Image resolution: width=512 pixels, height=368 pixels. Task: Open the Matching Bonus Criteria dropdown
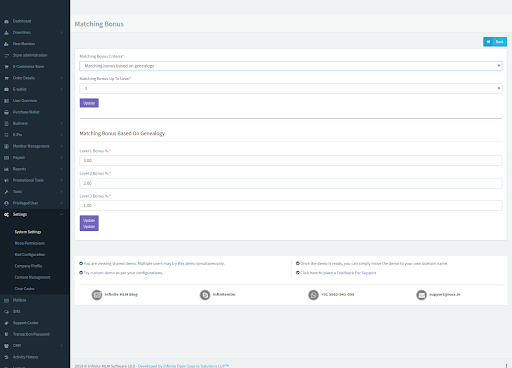(291, 66)
